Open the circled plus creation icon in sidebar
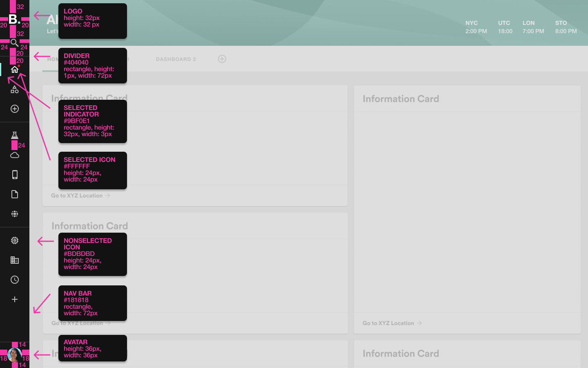 15,109
